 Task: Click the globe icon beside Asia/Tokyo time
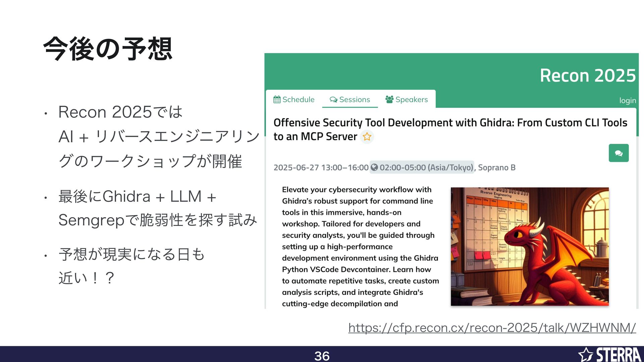(x=374, y=167)
